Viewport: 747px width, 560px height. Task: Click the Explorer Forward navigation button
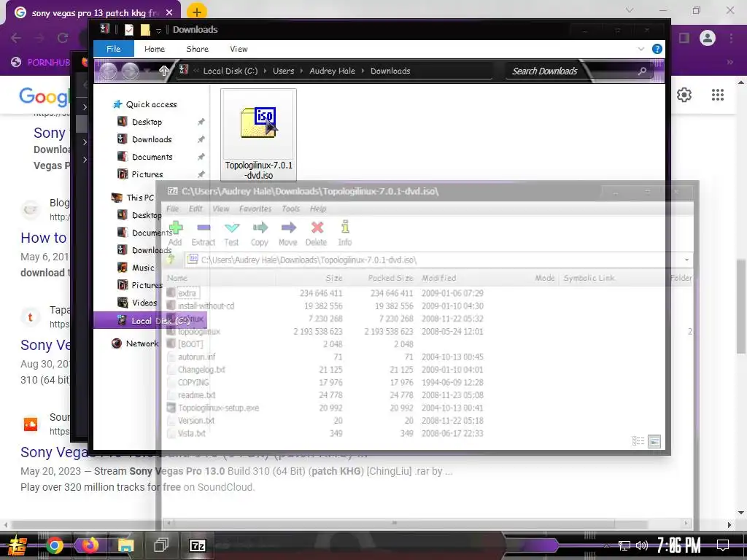[130, 71]
